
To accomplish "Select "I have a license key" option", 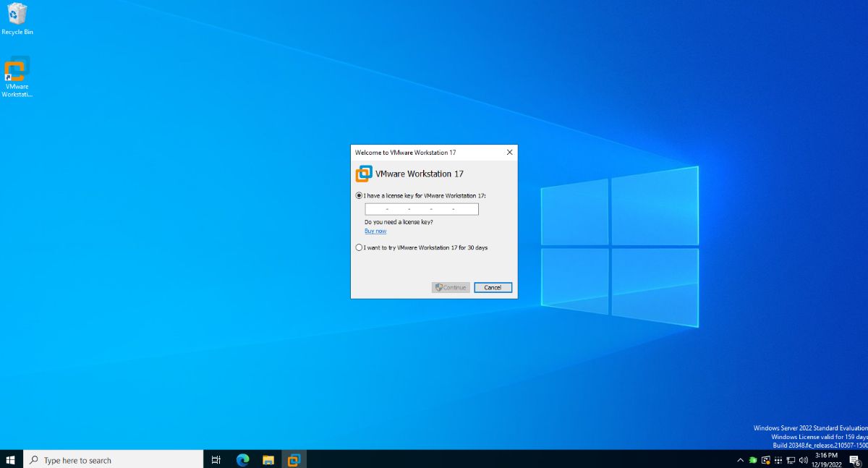I will (359, 195).
